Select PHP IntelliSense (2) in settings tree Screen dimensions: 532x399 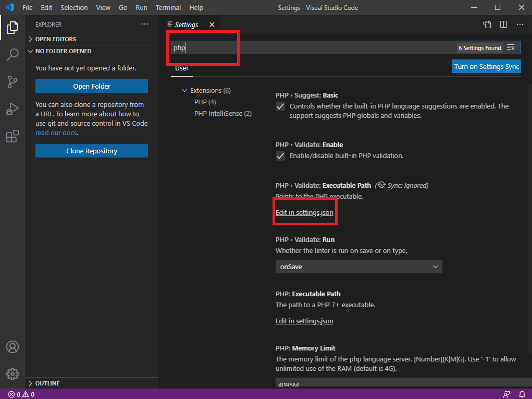coord(223,113)
